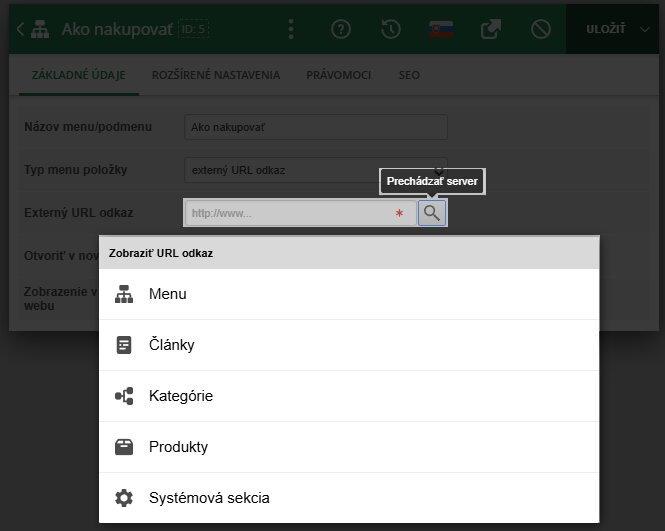Click the Externý URL odkaz label
Image resolution: width=665 pixels, height=531 pixels.
tap(79, 212)
